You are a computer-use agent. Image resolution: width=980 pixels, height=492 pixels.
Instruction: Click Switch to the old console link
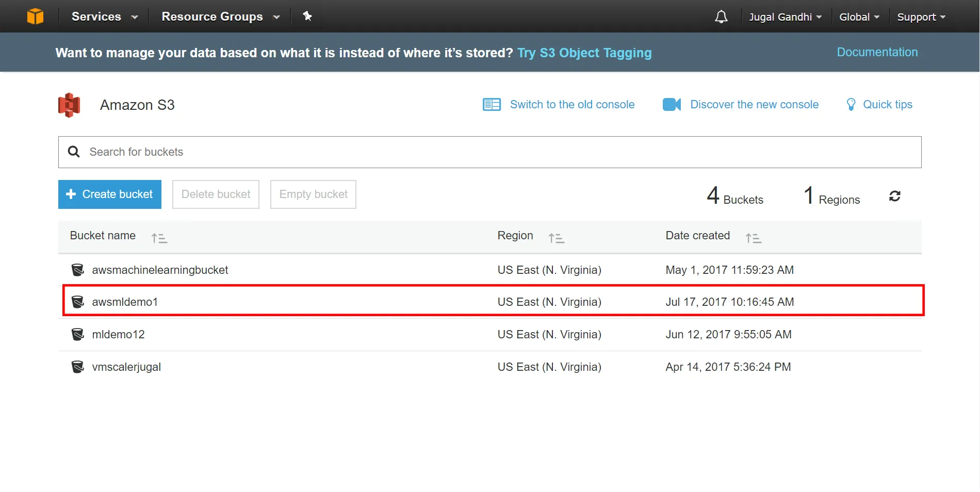572,105
